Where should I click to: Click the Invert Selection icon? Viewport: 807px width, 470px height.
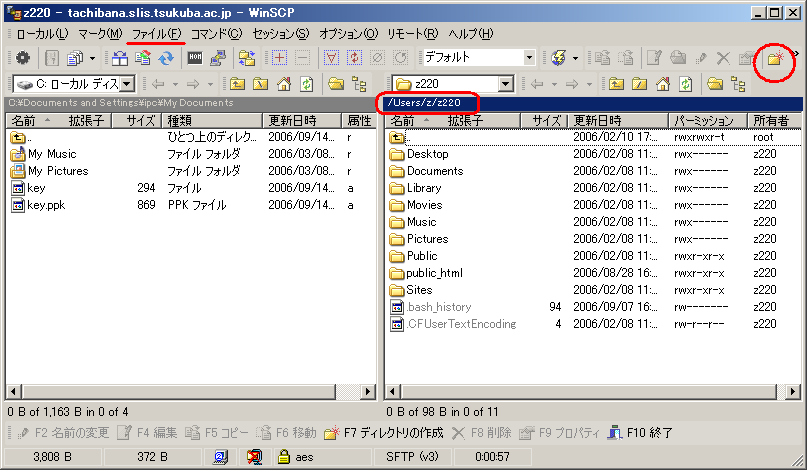coord(354,58)
